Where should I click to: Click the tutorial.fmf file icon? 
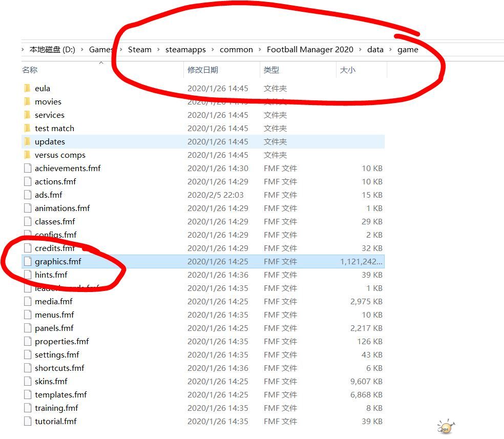click(x=28, y=421)
